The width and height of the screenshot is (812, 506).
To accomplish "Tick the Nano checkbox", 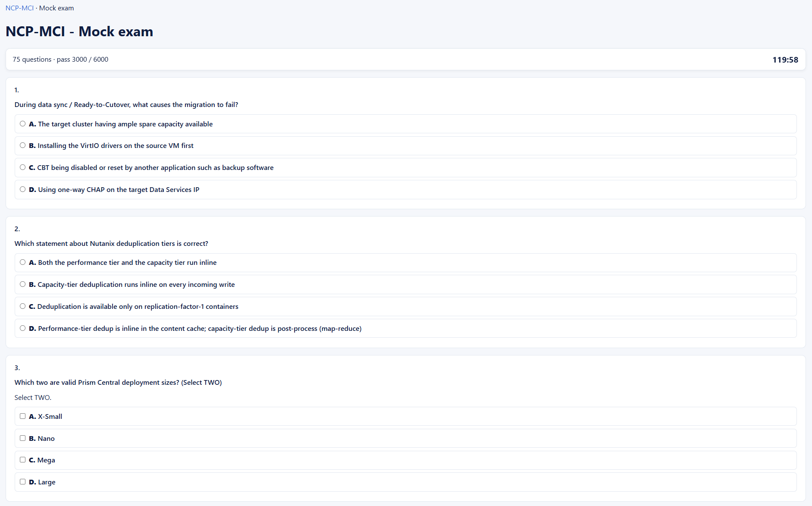I will point(23,438).
